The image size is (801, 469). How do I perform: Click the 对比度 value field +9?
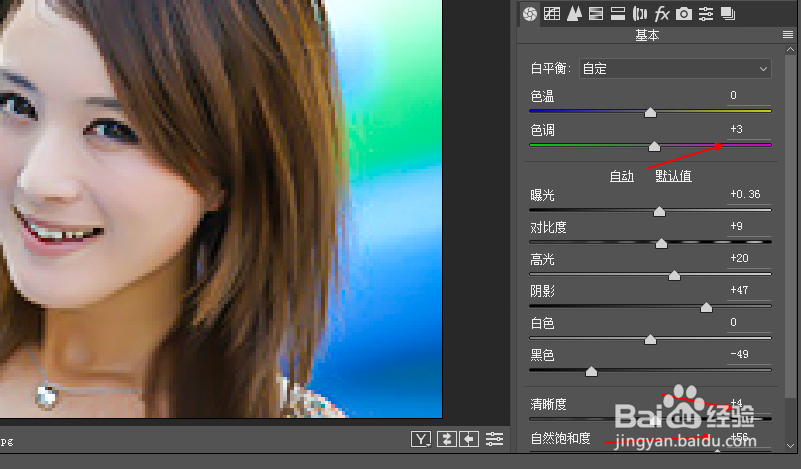point(748,226)
